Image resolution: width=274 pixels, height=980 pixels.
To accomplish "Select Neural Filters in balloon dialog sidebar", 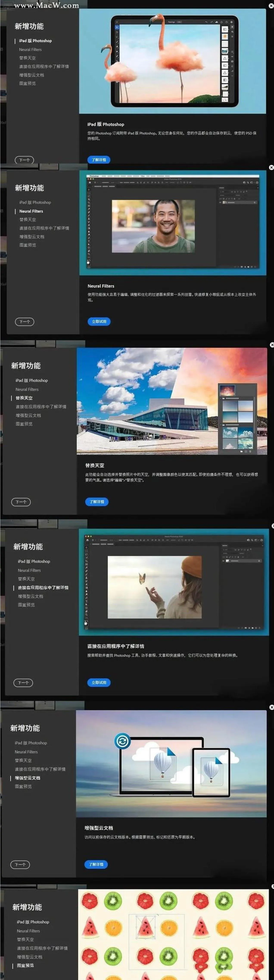I will pos(26,752).
